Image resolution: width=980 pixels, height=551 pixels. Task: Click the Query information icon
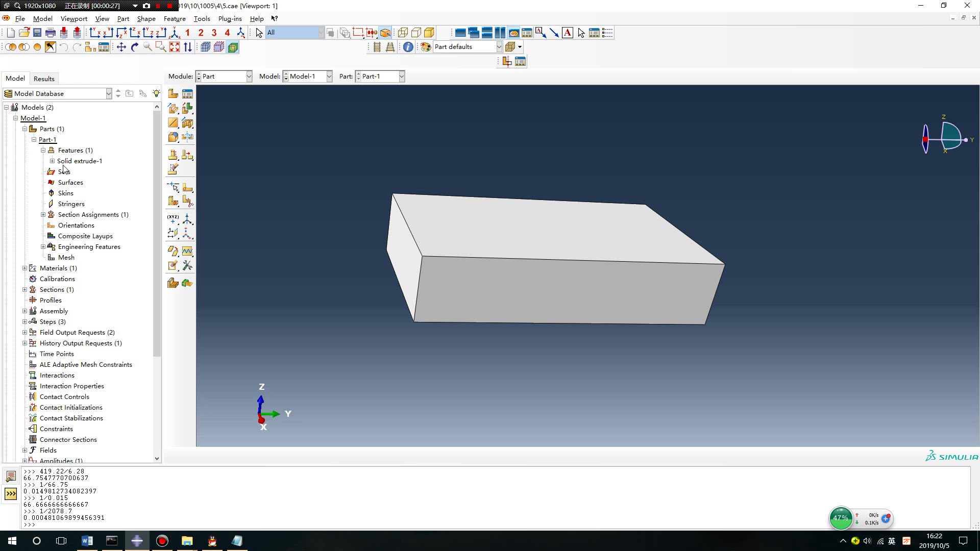pos(408,47)
